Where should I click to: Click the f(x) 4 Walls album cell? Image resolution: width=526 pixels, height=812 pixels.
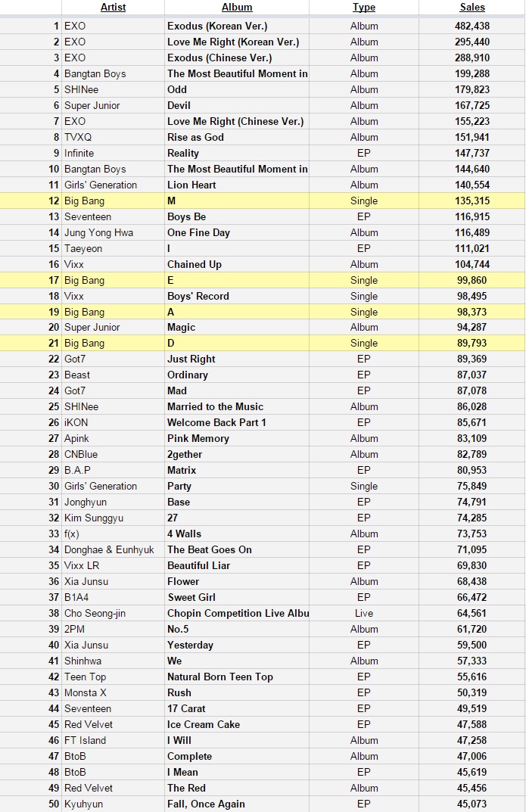click(x=237, y=534)
